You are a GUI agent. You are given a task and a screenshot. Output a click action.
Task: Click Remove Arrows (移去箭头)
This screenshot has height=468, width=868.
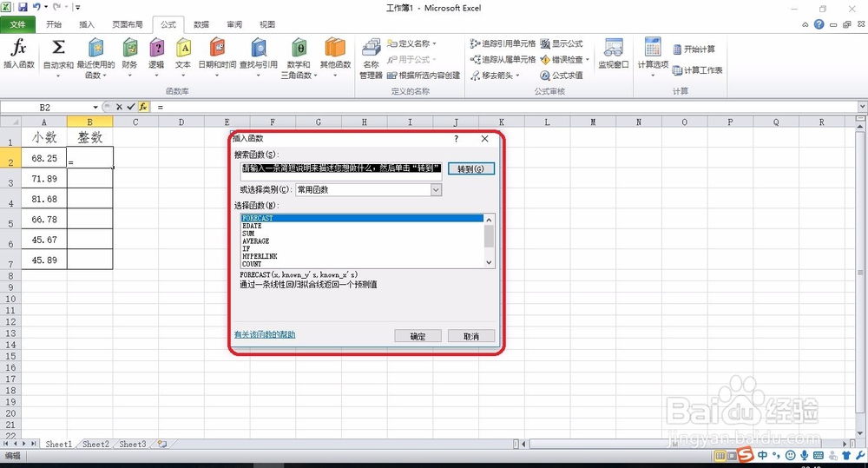[x=495, y=76]
